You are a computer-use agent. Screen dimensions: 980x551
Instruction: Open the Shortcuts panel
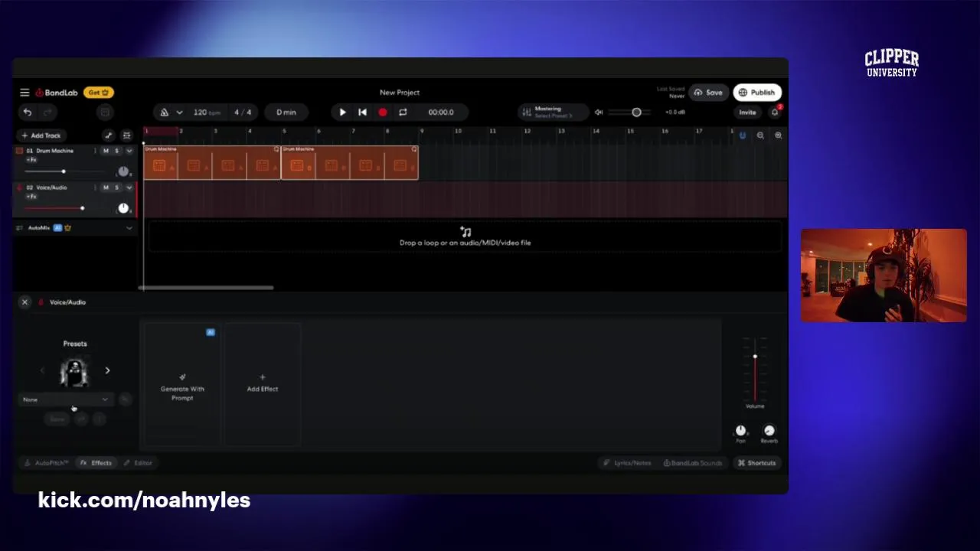(756, 463)
